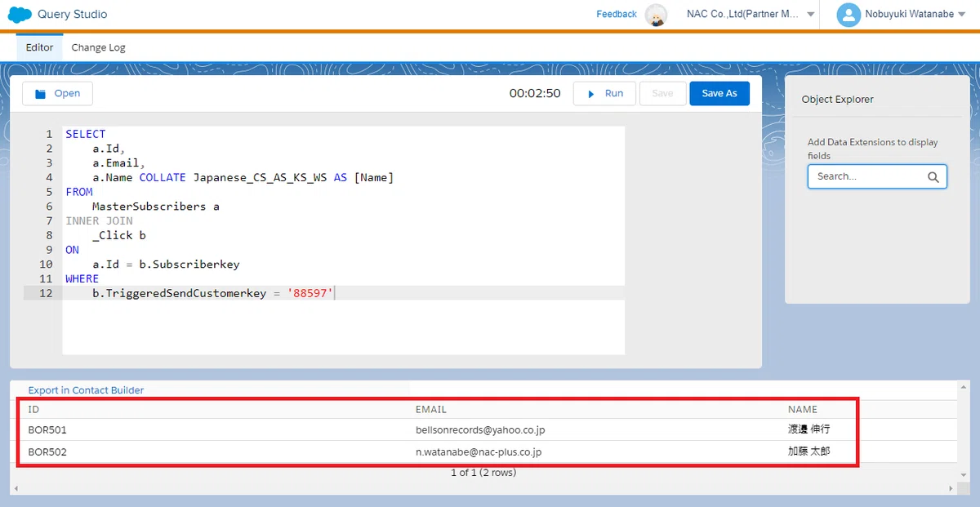
Task: Expand the NAC Co.,Ltd business unit dropdown
Action: pos(811,15)
